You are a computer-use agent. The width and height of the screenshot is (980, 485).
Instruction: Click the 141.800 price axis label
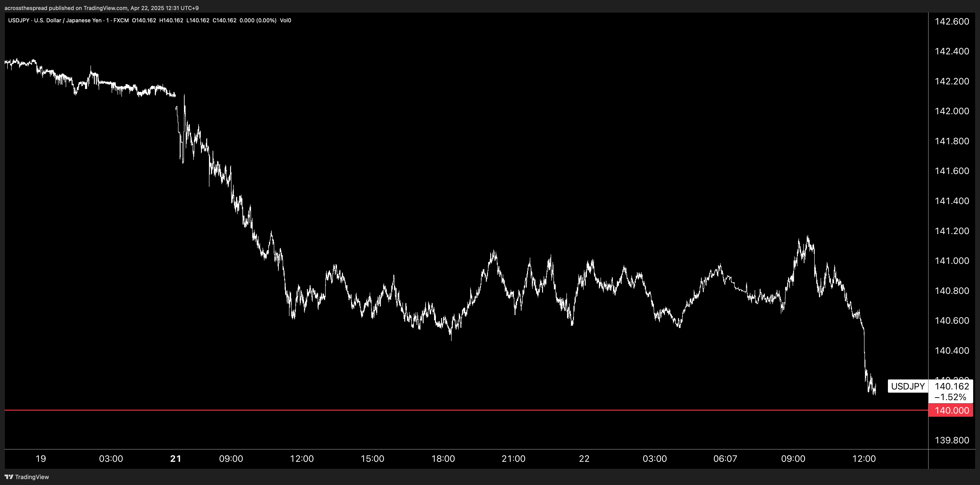(952, 141)
